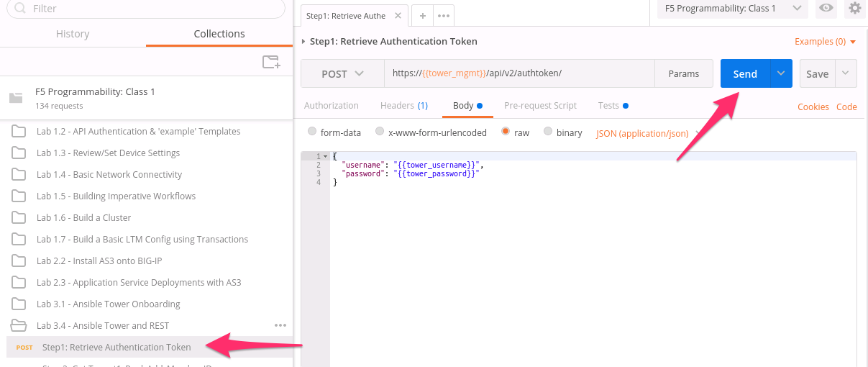Image resolution: width=868 pixels, height=367 pixels.
Task: Click the Lab 1.3 folder icon
Action: (19, 153)
